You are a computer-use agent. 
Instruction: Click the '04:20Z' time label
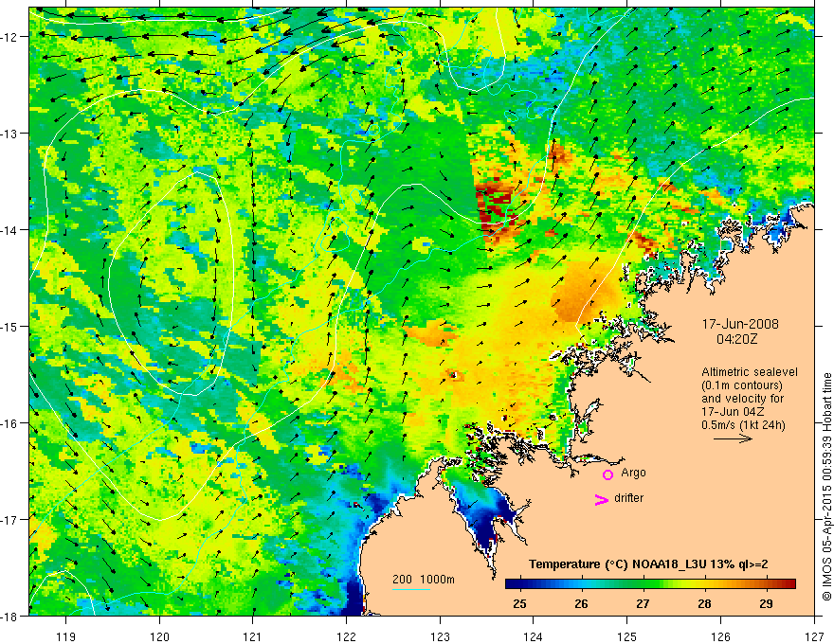(736, 339)
